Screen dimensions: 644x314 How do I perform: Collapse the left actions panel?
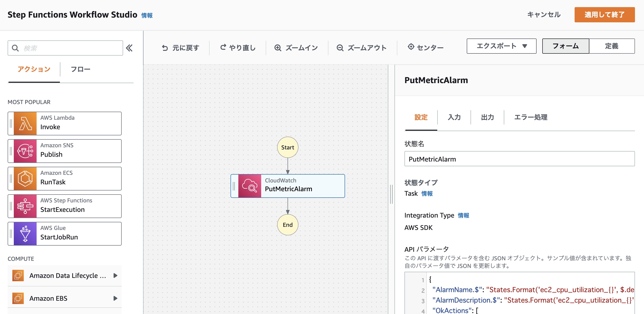129,48
